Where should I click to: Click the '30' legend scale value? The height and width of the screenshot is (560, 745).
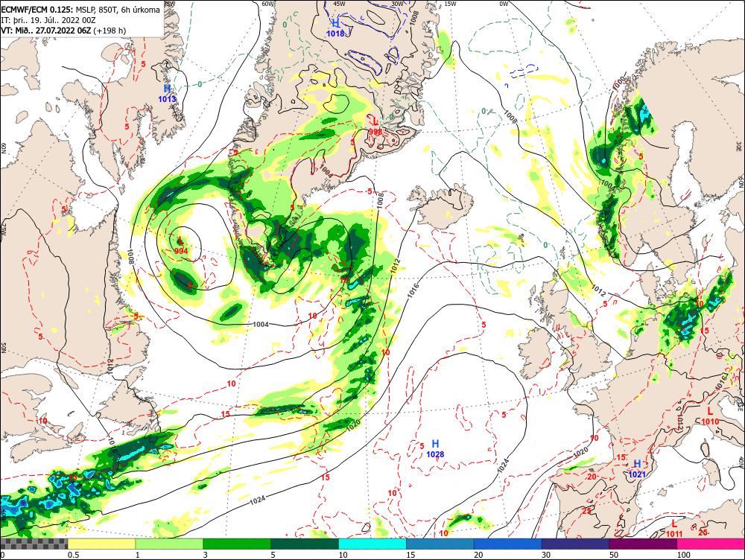546,555
